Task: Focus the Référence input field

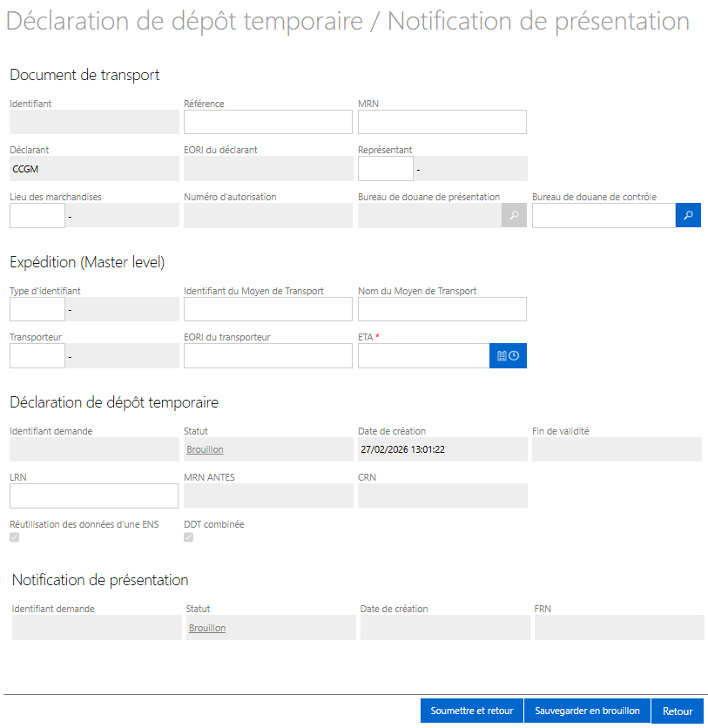Action: point(267,122)
